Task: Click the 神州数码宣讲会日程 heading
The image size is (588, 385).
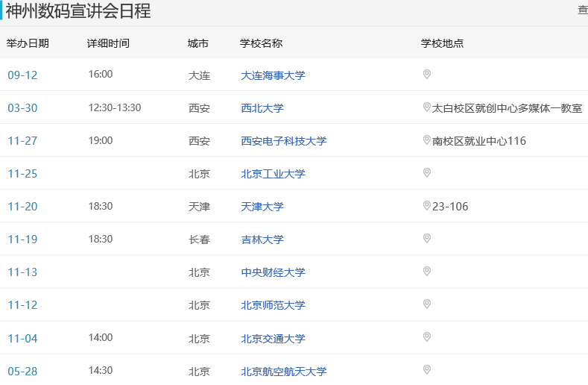Action: pos(78,11)
